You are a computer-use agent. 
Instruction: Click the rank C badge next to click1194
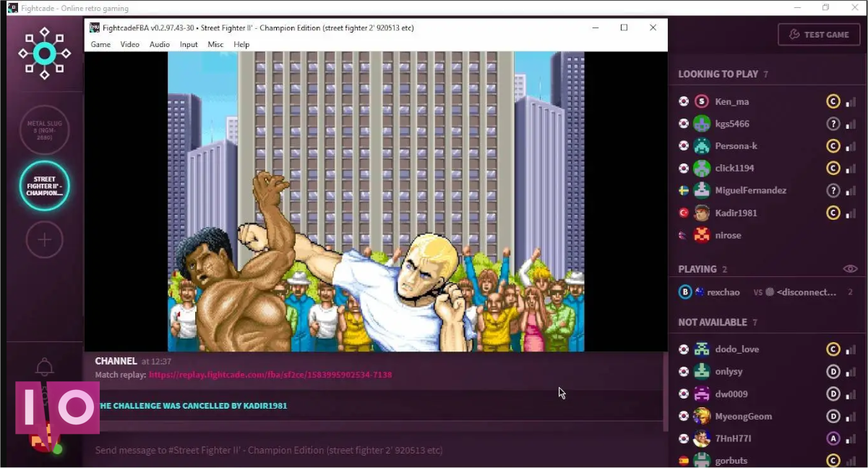tap(833, 169)
